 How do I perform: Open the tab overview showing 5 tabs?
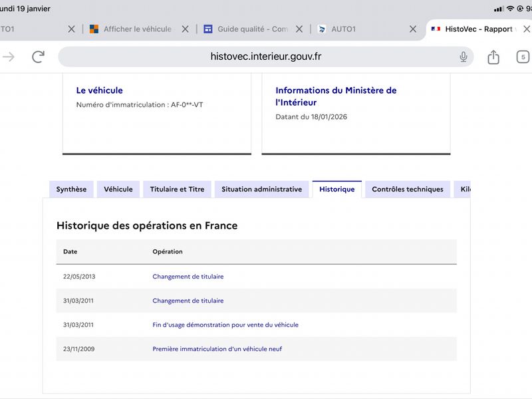[523, 57]
